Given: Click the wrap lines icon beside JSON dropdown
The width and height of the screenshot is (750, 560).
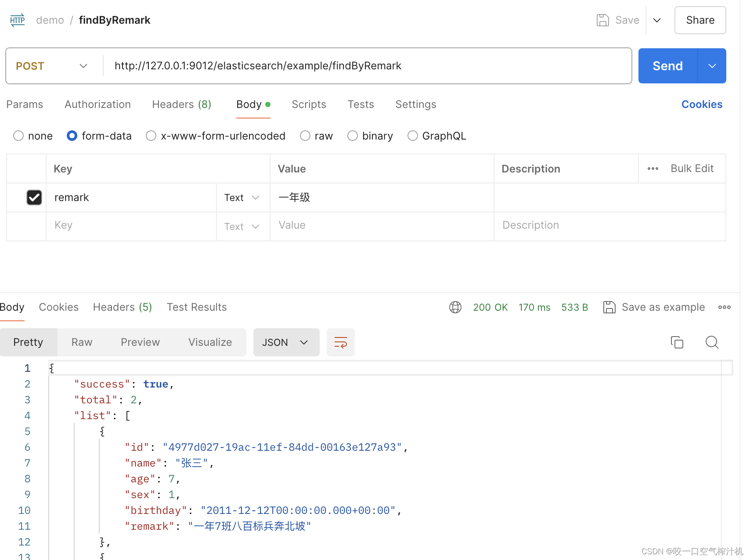Looking at the screenshot, I should click(340, 342).
